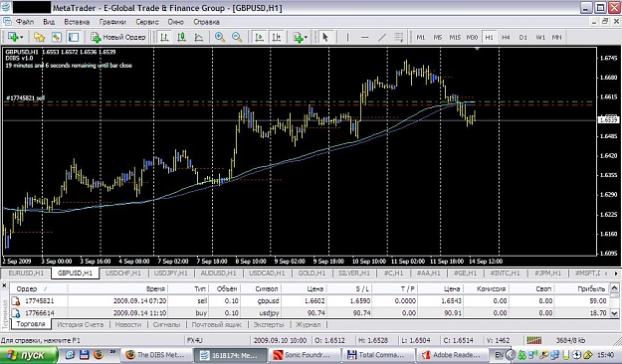Screen dimensions: 622x364
Task: Sort orders by the Ордер column header
Action: (38, 289)
